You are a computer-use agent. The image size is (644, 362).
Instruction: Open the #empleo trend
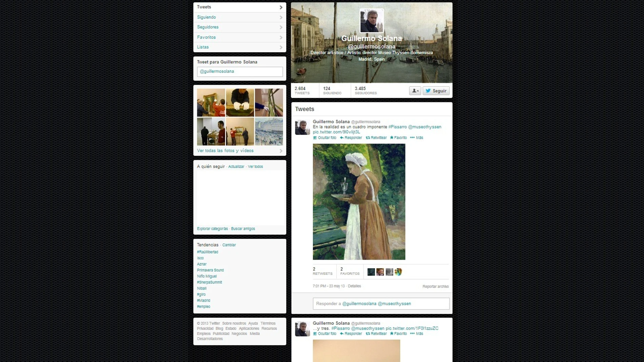pos(203,307)
